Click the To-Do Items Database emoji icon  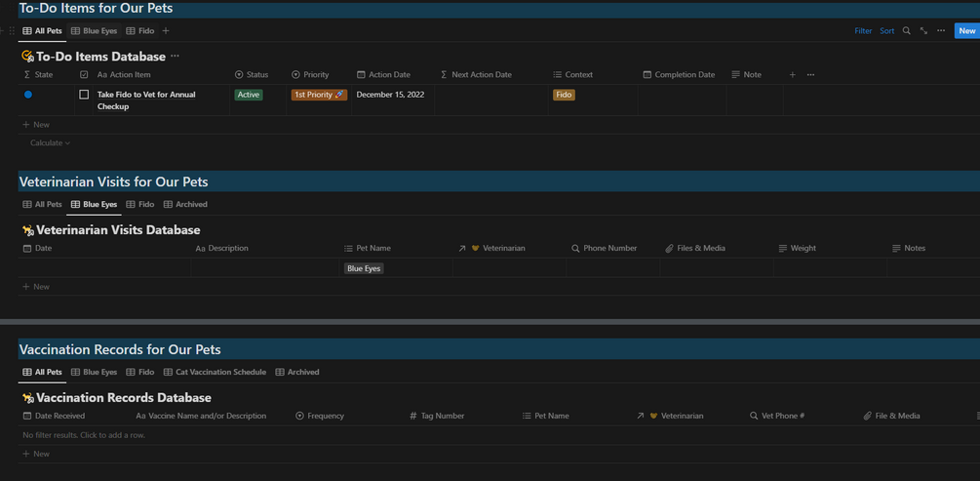(27, 57)
